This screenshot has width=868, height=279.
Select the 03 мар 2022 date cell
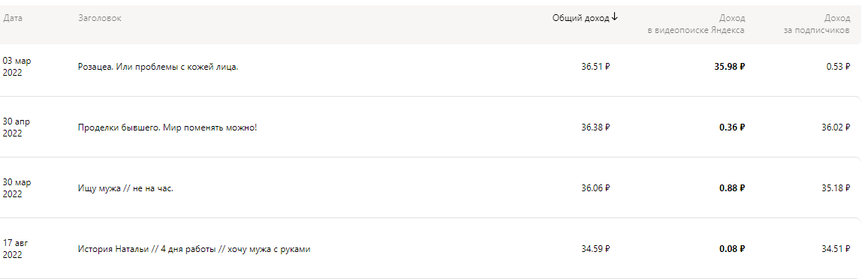pos(17,67)
